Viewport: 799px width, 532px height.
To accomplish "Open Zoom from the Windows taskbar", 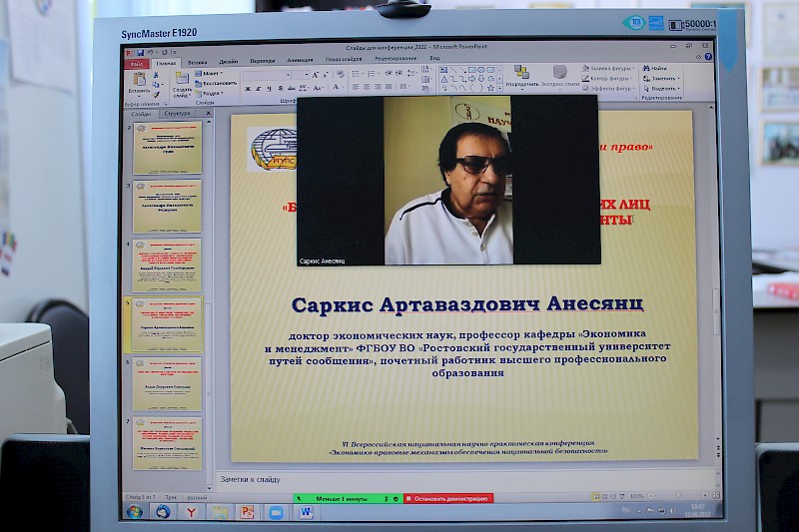I will 276,511.
